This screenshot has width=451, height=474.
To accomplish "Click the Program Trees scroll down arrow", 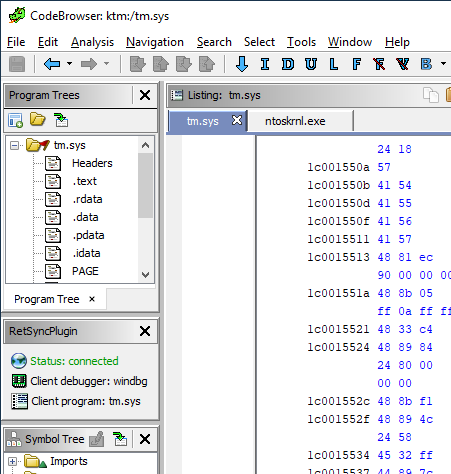I will (x=145, y=275).
